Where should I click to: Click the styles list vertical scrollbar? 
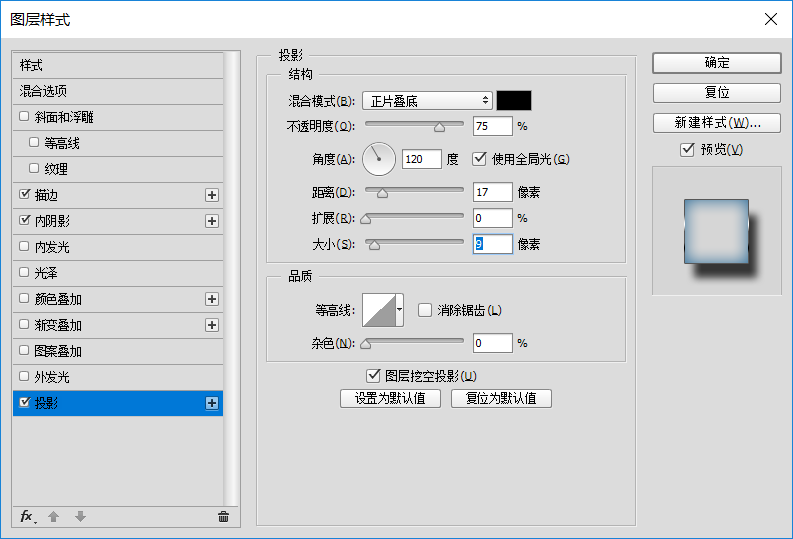click(232, 278)
